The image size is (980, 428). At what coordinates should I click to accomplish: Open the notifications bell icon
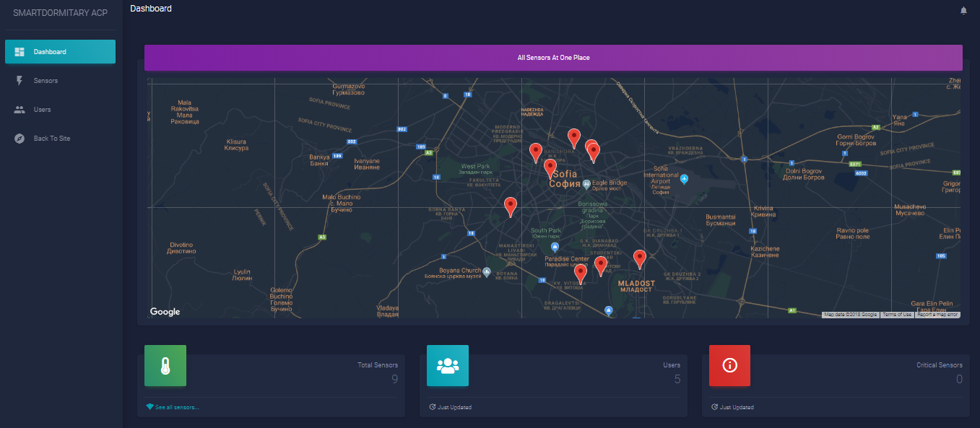click(963, 10)
